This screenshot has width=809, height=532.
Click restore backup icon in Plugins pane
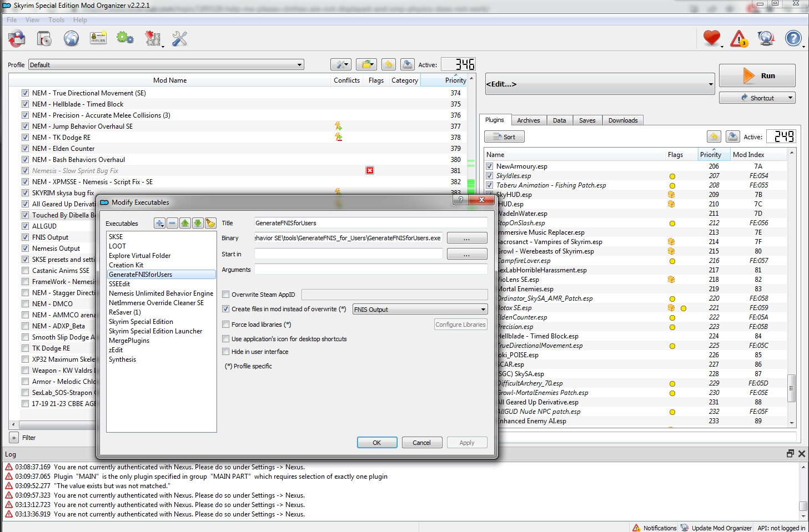(x=714, y=136)
